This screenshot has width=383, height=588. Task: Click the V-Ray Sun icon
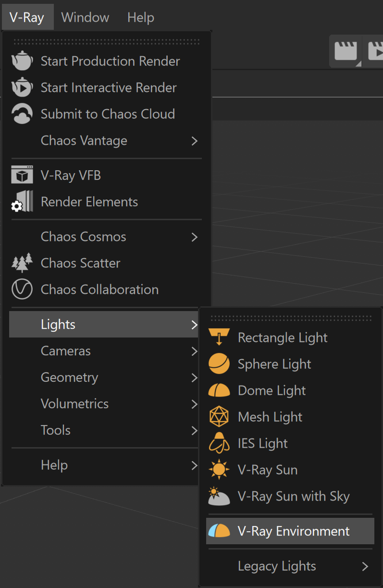(x=219, y=470)
